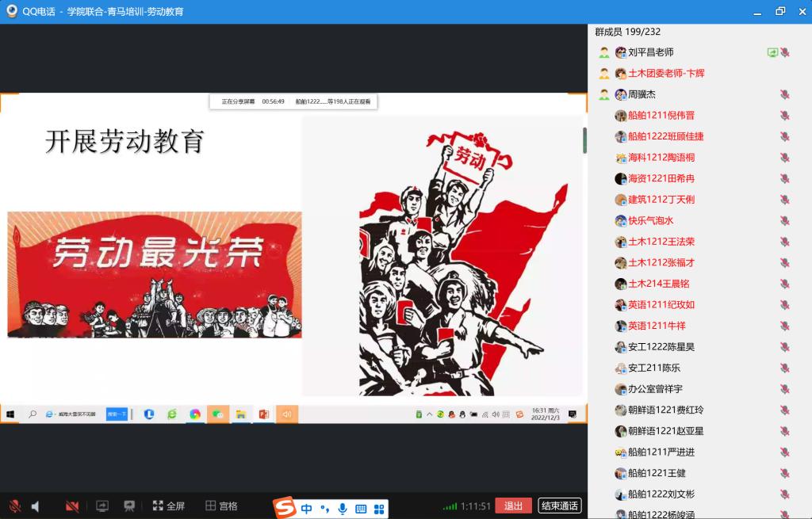Click the share screen monitor icon
Viewport: 812px width, 519px height.
click(x=102, y=506)
